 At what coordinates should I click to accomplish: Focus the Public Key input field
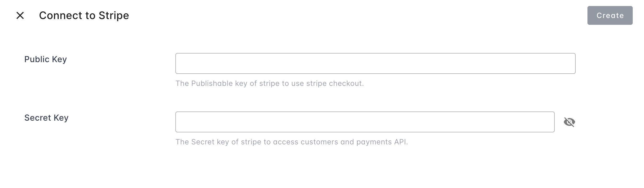375,63
